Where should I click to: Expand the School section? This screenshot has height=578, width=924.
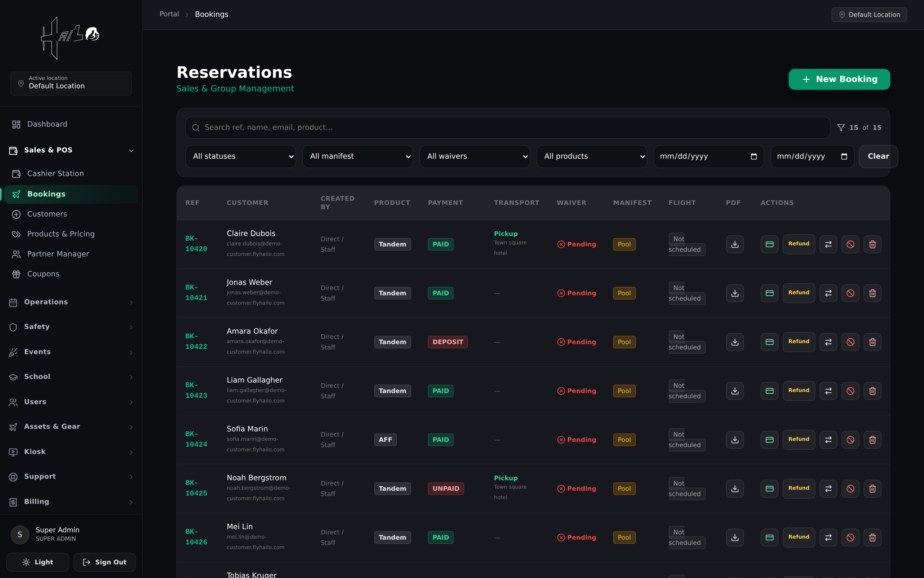pos(71,377)
